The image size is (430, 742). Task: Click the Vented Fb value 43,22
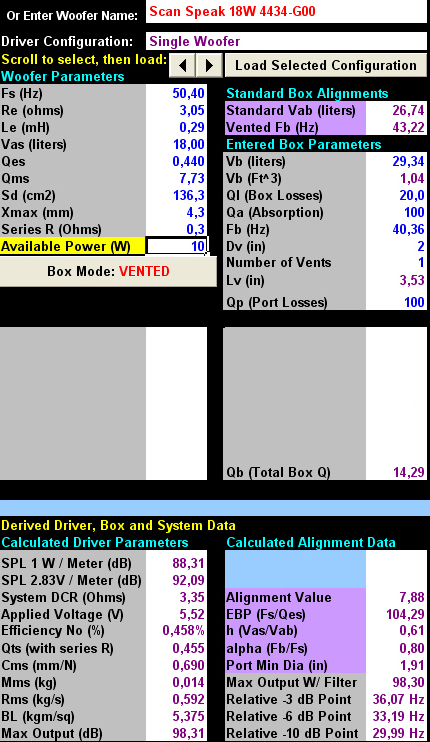[x=408, y=127]
